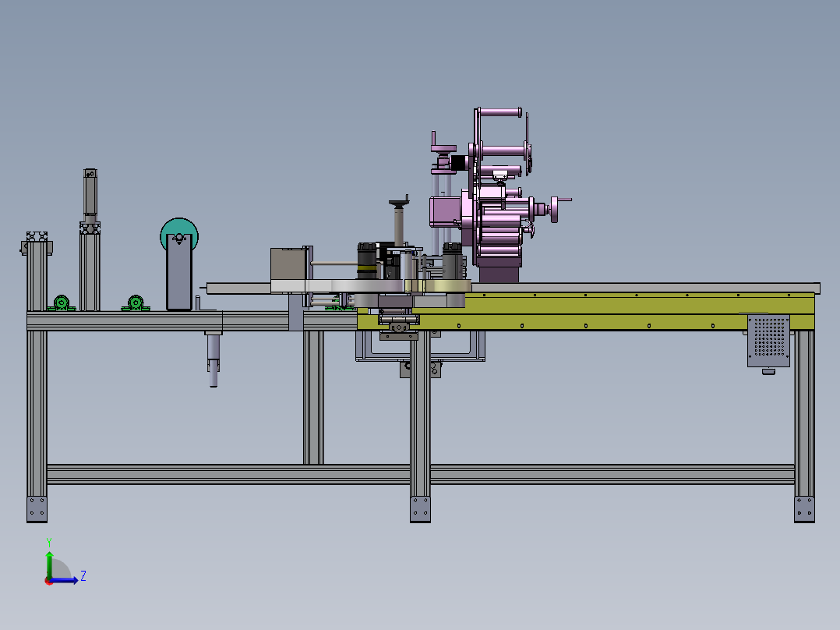Viewport: 840px width, 630px height.
Task: Click the left frame foot plate
Action: (37, 509)
